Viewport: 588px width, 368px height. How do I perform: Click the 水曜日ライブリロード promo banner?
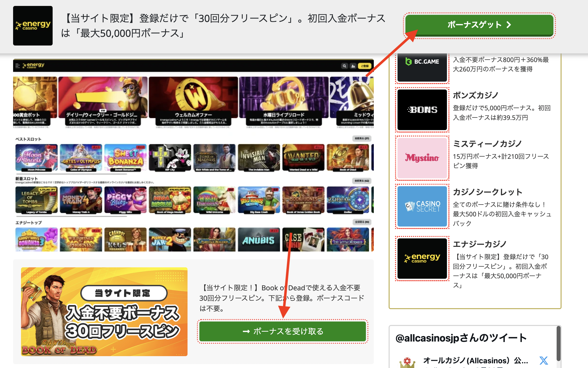click(284, 102)
